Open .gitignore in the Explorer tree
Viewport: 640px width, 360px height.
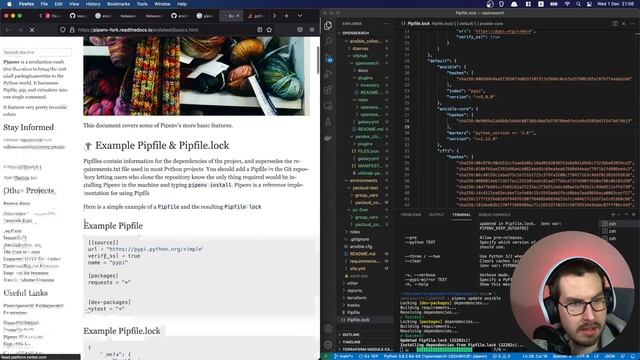(360, 239)
